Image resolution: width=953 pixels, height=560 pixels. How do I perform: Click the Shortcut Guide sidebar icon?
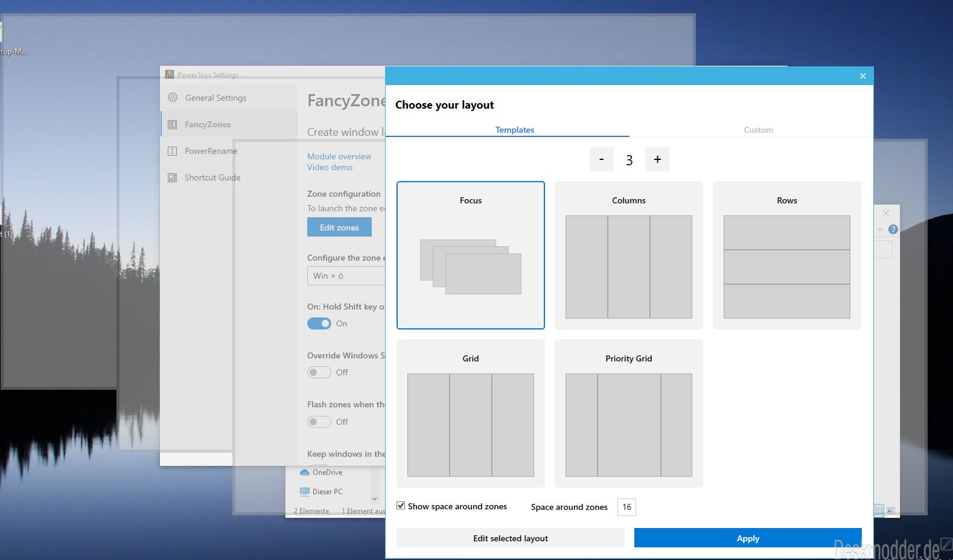click(x=172, y=177)
